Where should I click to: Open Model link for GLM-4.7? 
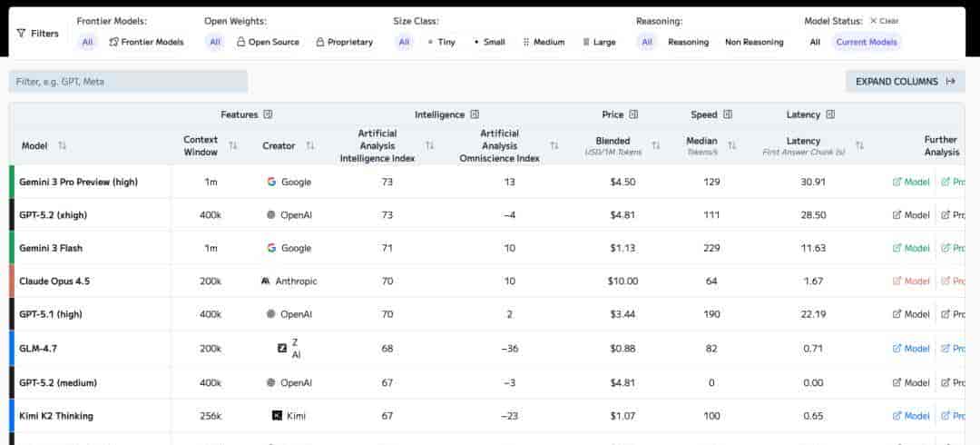pos(911,349)
